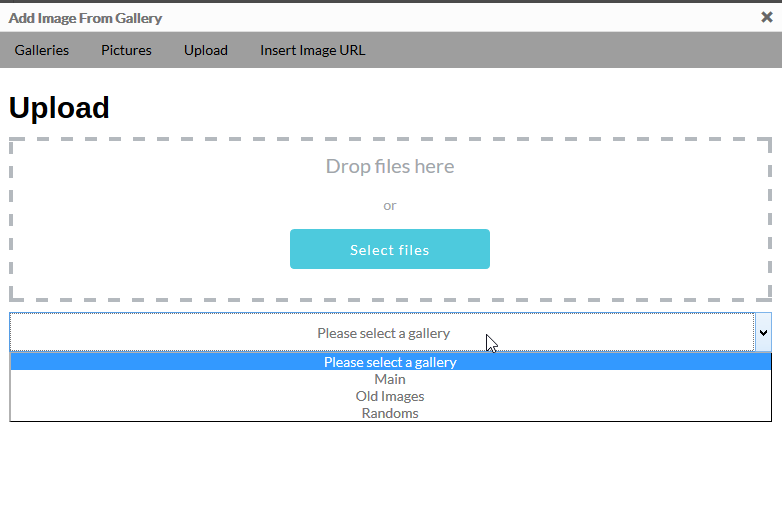Viewport: 782px width, 526px height.
Task: Click blank area below the gallery list
Action: coord(391,474)
